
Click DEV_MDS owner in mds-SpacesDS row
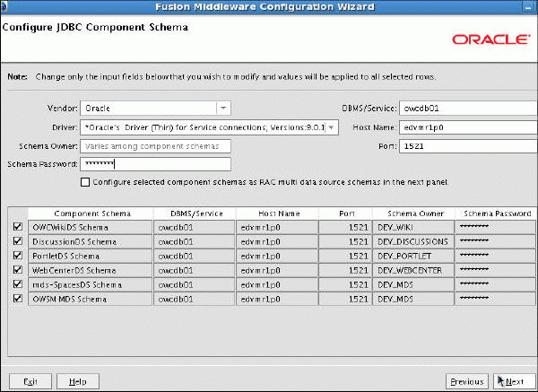413,285
